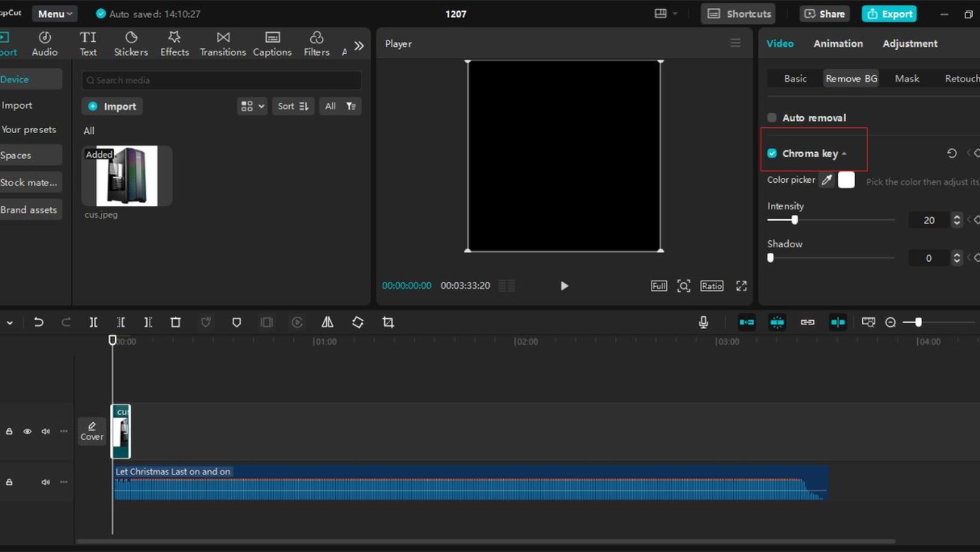
Task: Click the Full quality button in player
Action: pyautogui.click(x=659, y=286)
